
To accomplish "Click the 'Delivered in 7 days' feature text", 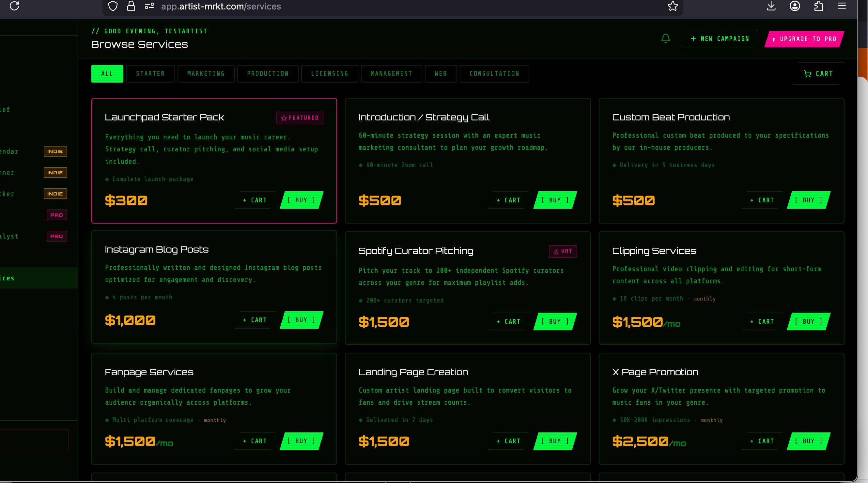I will (x=399, y=420).
